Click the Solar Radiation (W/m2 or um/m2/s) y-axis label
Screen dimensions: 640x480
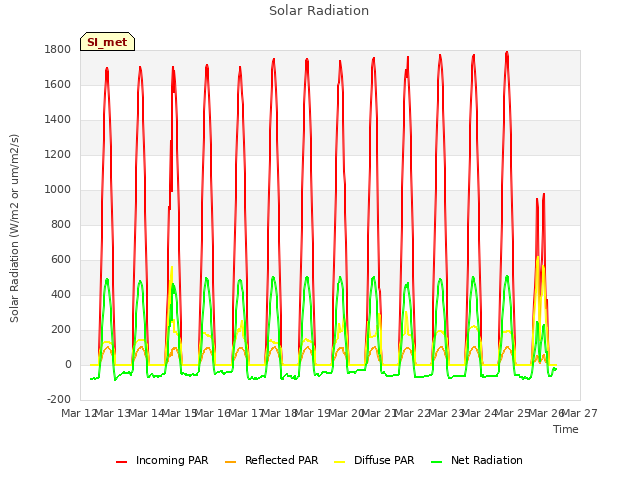14,228
